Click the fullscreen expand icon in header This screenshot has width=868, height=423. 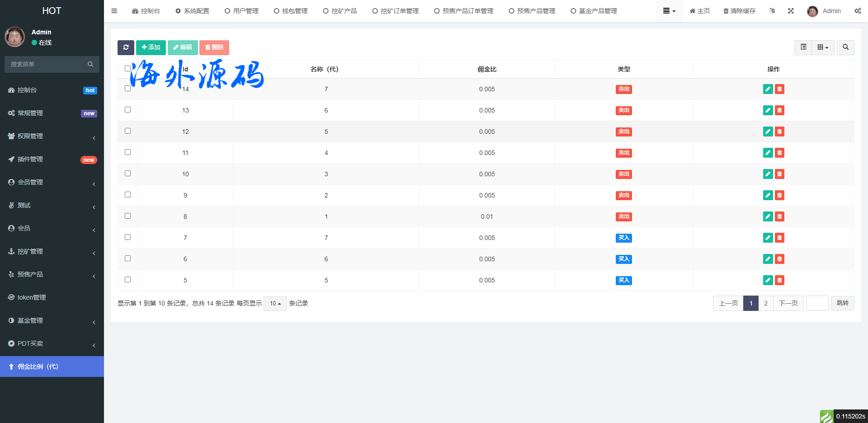[791, 11]
